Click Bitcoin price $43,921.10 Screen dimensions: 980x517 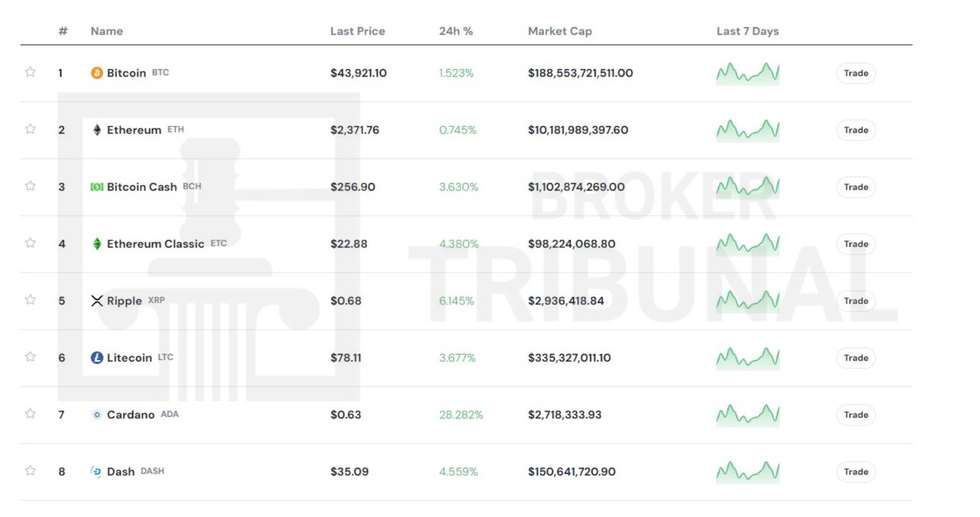point(359,73)
